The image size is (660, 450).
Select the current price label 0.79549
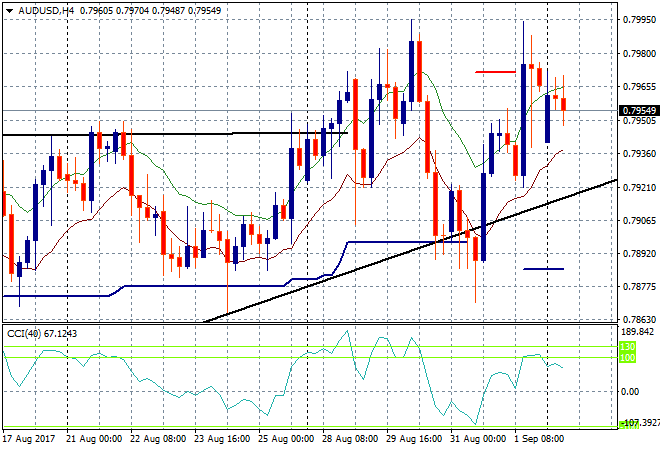[639, 111]
